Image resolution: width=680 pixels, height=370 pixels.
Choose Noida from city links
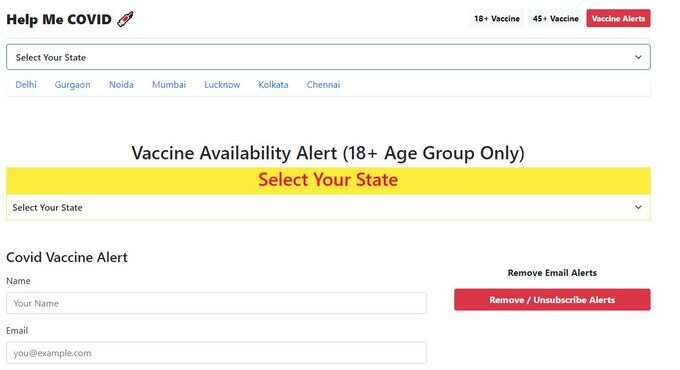point(121,85)
